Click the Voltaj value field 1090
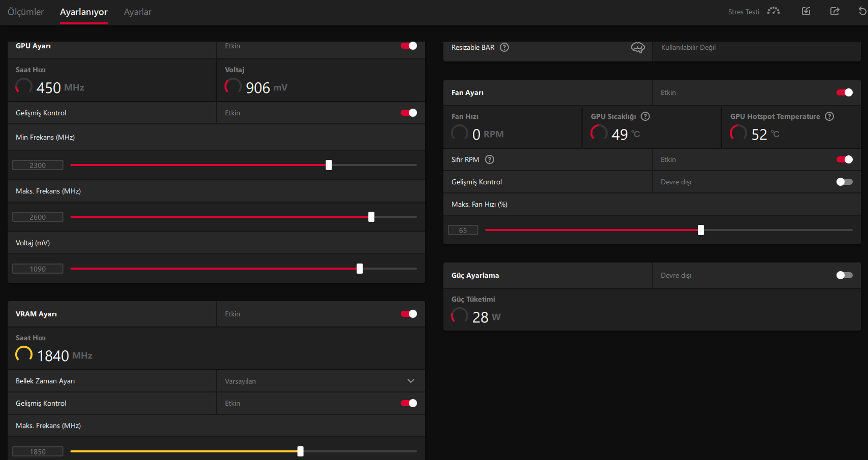Screen dimensions: 868x460 click(38, 269)
